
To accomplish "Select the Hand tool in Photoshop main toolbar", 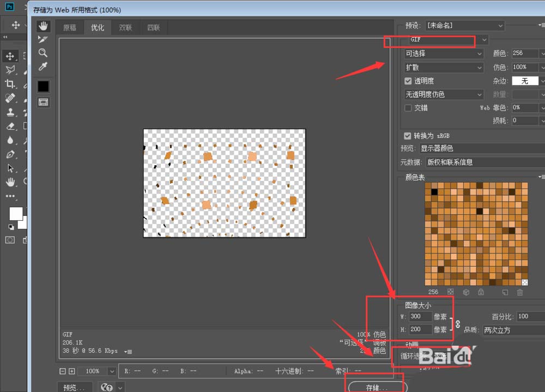I will pos(10,182).
